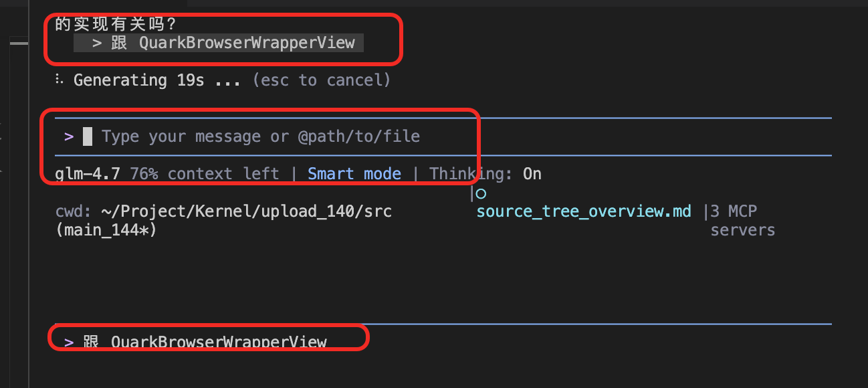Viewport: 868px width, 388px height.
Task: Click the 76% context left indicator
Action: pos(205,174)
